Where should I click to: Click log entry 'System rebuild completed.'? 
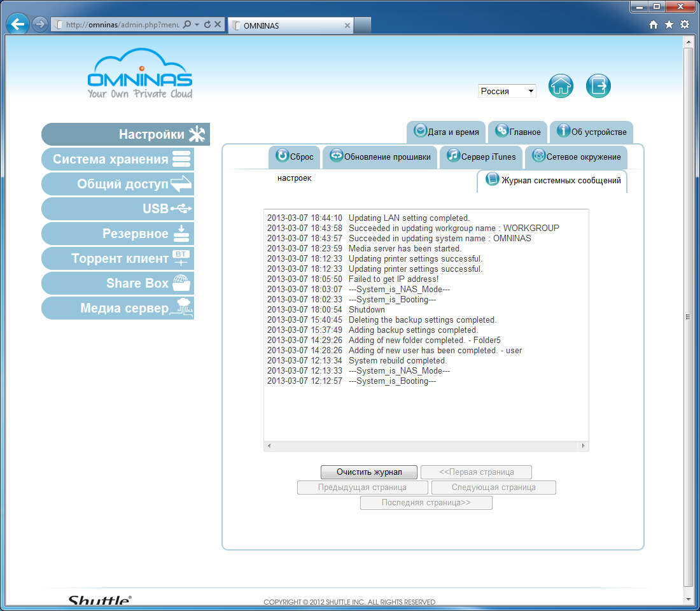coord(397,360)
